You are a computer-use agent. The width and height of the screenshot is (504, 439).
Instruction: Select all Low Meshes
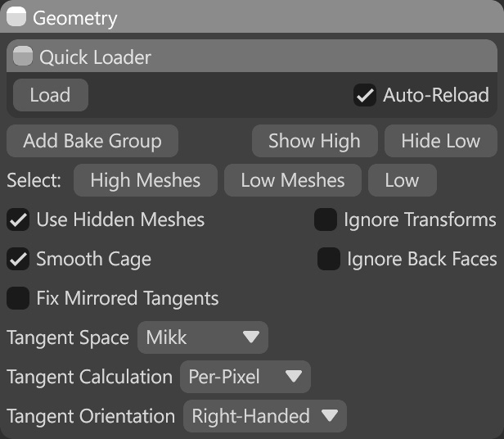click(x=292, y=180)
